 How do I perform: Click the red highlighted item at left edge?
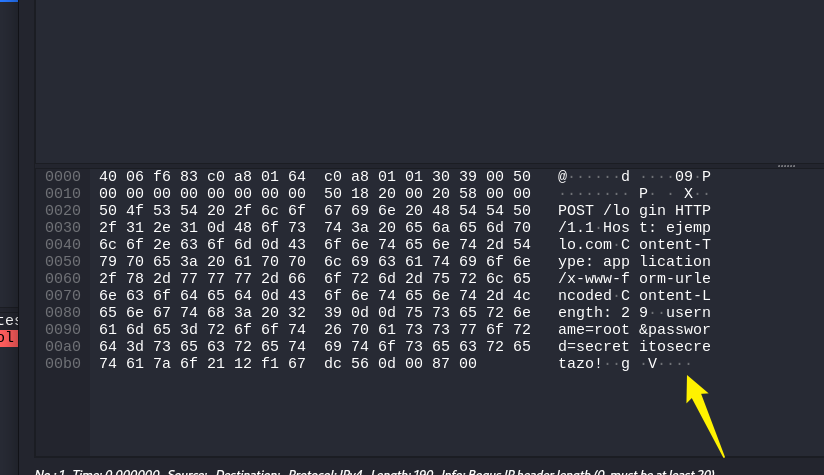point(9,338)
